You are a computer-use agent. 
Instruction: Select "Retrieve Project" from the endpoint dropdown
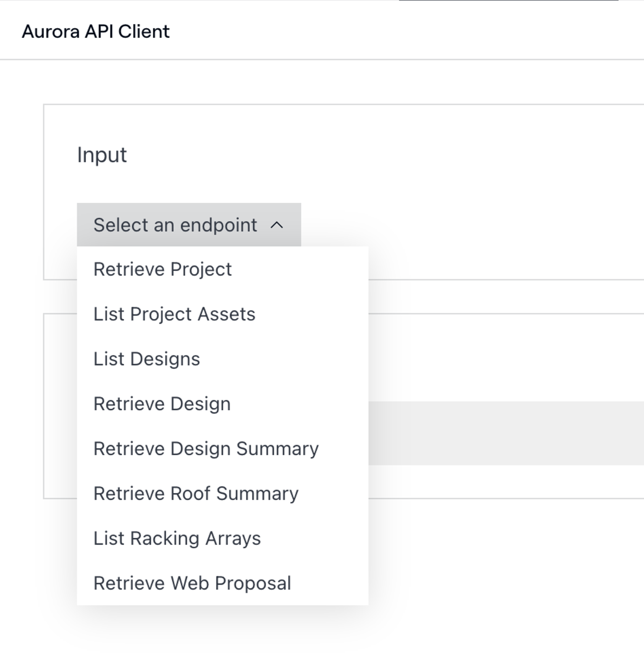[162, 269]
